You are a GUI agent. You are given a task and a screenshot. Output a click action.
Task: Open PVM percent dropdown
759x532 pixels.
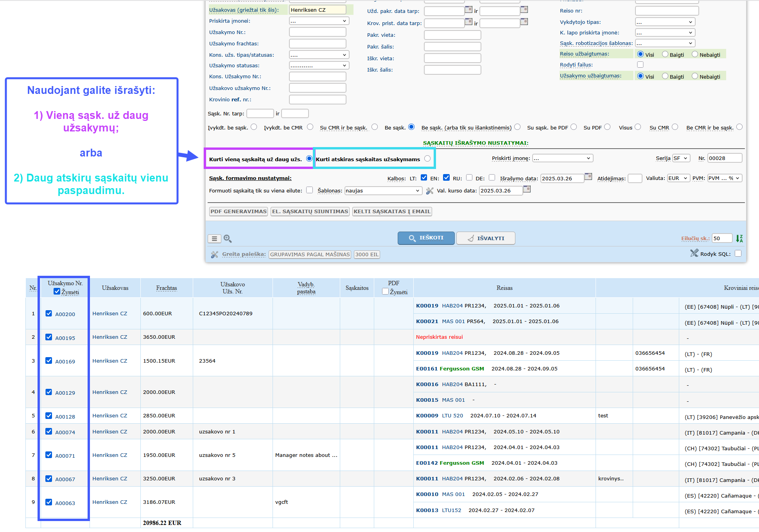[x=725, y=178]
